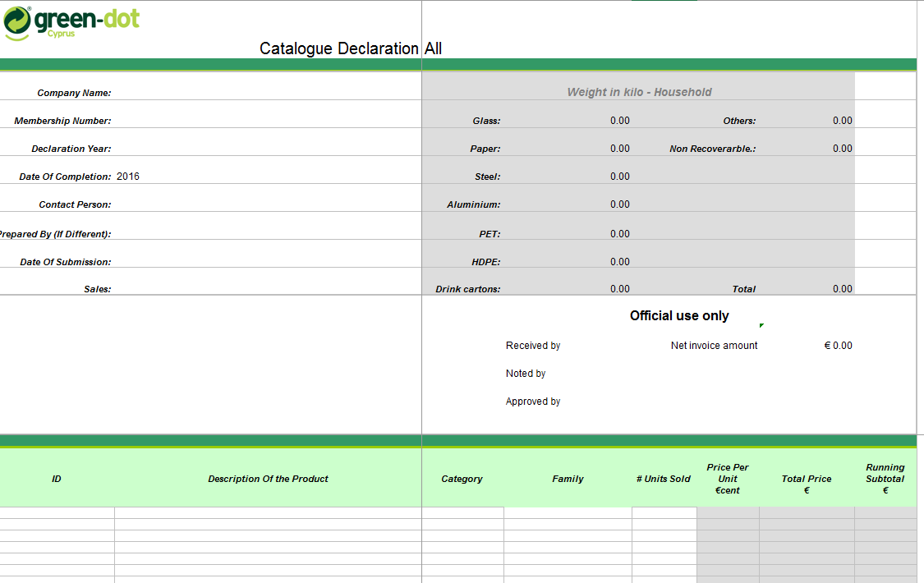Screen dimensions: 924x583
Task: Click the Date Of Completion label
Action: click(65, 177)
